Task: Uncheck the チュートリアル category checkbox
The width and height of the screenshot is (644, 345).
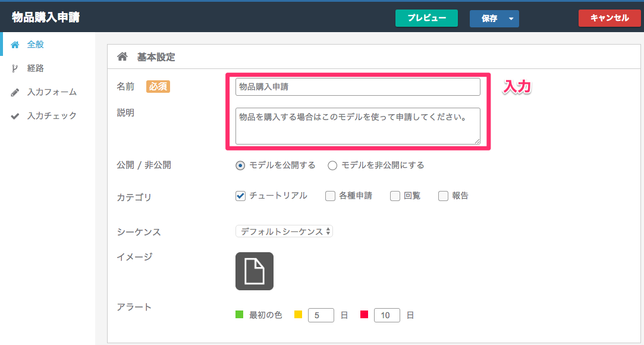Action: (240, 196)
